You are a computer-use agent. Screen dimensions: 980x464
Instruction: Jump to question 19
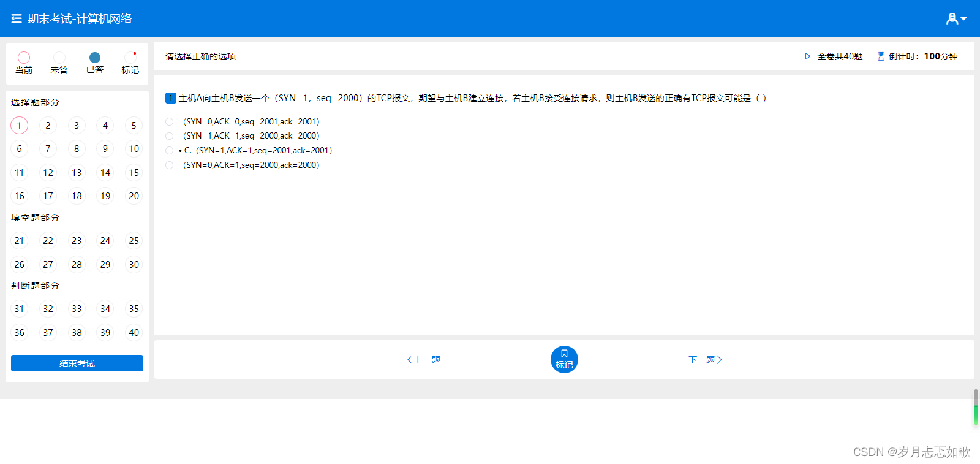(x=105, y=196)
